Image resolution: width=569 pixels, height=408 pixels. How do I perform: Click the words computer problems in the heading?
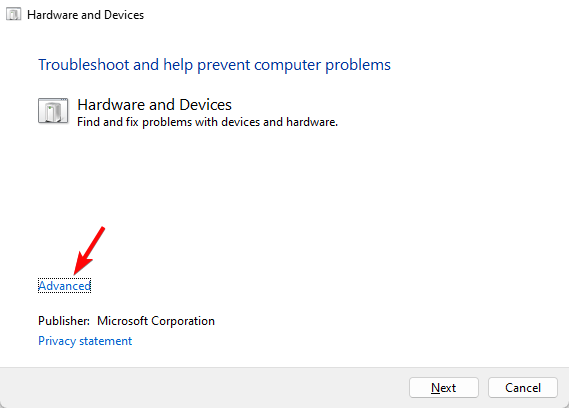[x=322, y=65]
